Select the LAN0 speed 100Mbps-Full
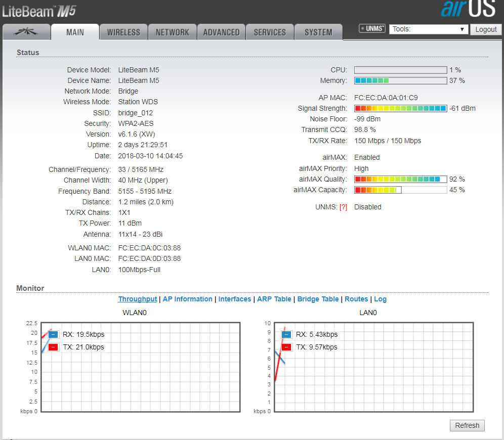This screenshot has width=504, height=440. pos(139,270)
